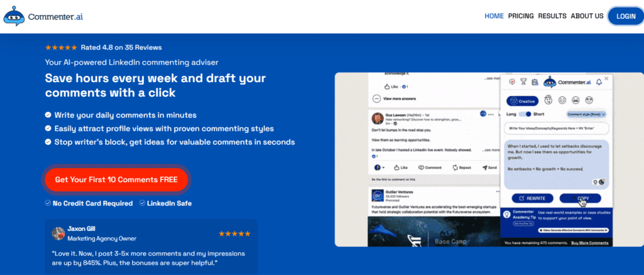Click the LOGIN button
The image size is (644, 275).
click(x=626, y=16)
